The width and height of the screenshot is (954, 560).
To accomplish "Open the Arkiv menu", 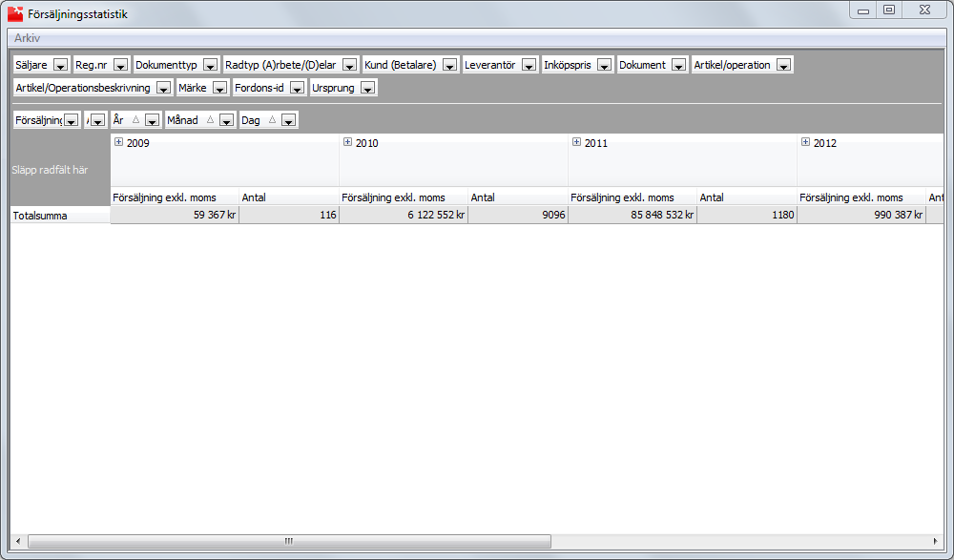I will coord(28,38).
